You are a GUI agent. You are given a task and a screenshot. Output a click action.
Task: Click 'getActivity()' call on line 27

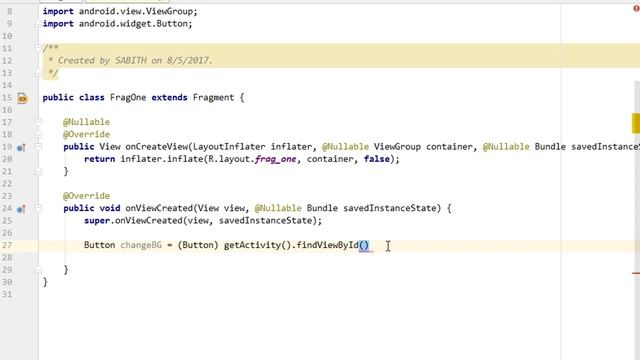(x=258, y=245)
